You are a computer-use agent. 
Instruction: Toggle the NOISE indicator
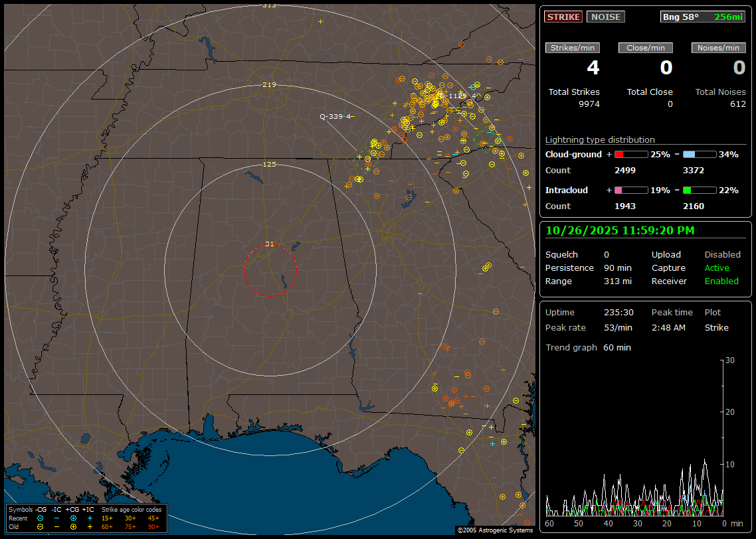pyautogui.click(x=605, y=17)
